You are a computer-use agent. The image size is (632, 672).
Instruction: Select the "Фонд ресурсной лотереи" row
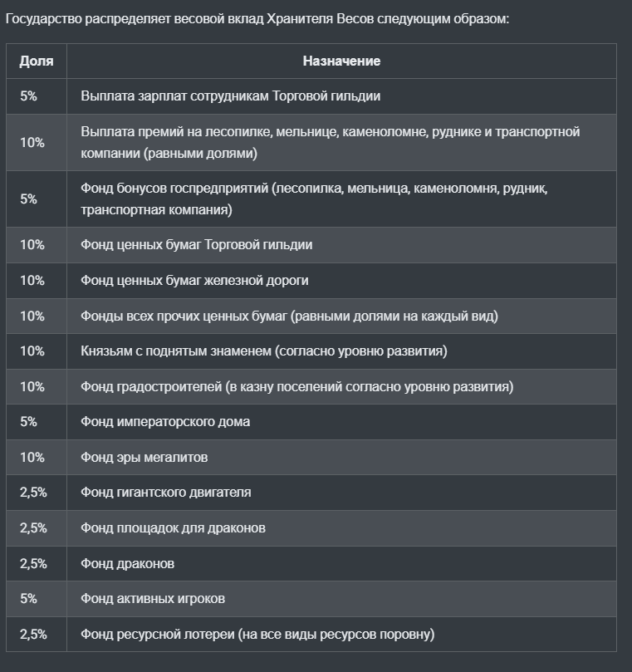click(x=257, y=634)
